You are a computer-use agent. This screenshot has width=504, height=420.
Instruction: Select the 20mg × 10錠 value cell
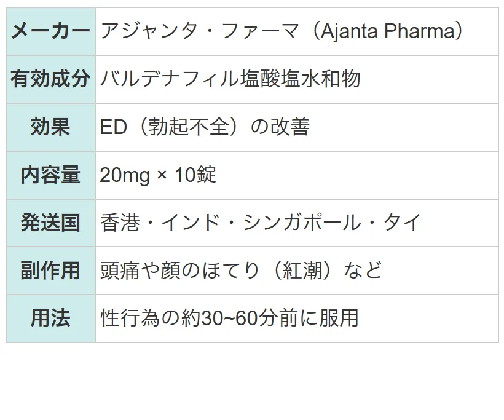point(297,175)
